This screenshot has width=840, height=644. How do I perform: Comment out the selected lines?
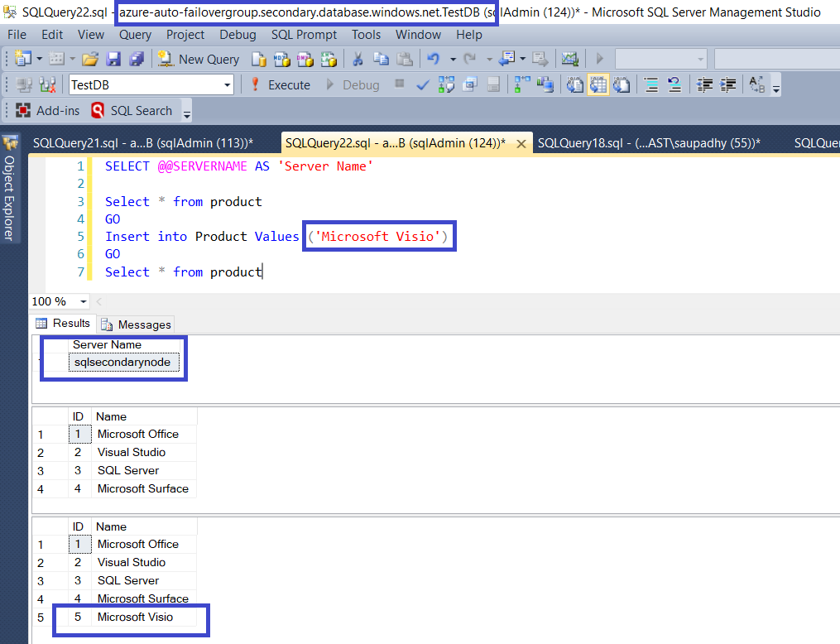650,84
